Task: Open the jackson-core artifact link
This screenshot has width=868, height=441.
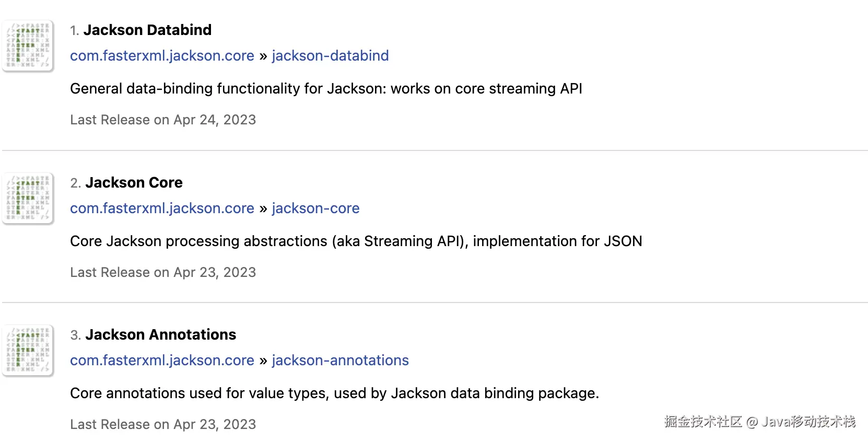Action: pos(315,208)
